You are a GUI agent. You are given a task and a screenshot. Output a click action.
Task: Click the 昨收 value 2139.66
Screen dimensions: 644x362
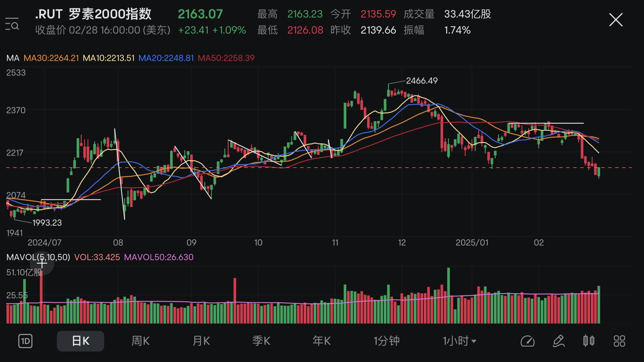pos(378,30)
